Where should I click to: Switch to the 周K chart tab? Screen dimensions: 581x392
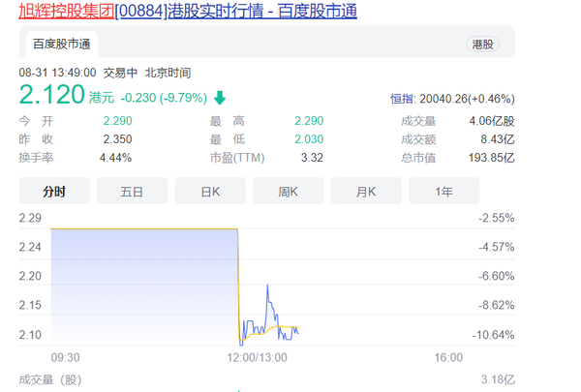[289, 192]
